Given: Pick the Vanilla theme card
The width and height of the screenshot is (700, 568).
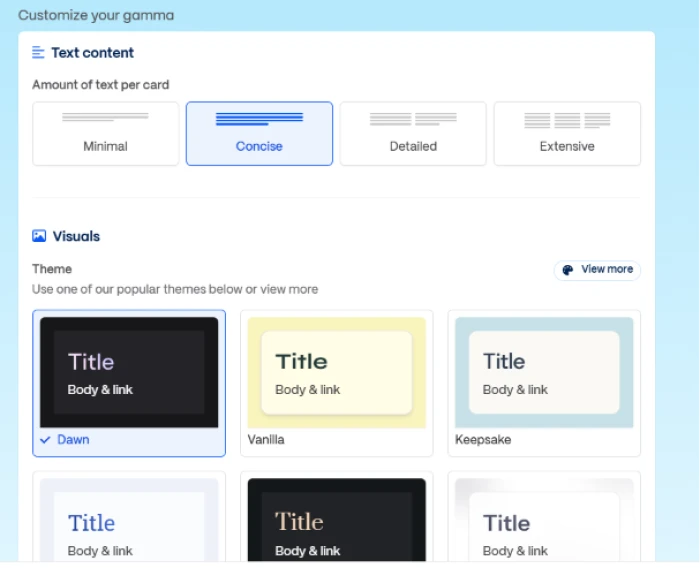Looking at the screenshot, I should (x=337, y=383).
